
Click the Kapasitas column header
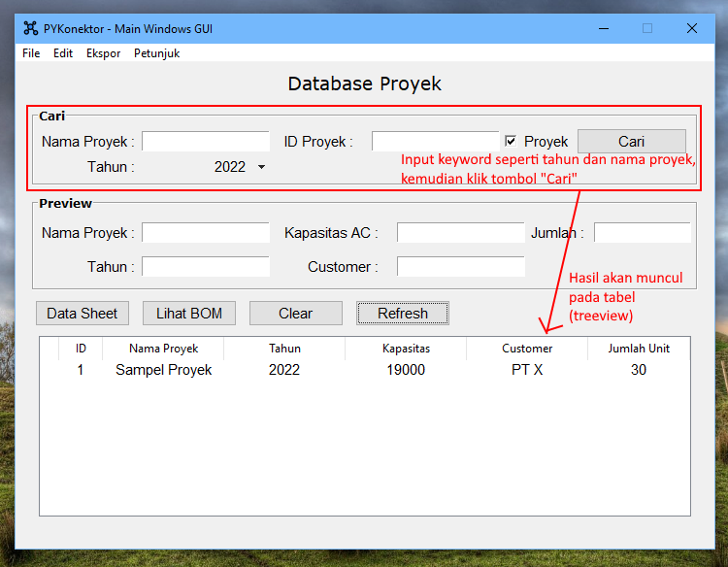click(406, 349)
